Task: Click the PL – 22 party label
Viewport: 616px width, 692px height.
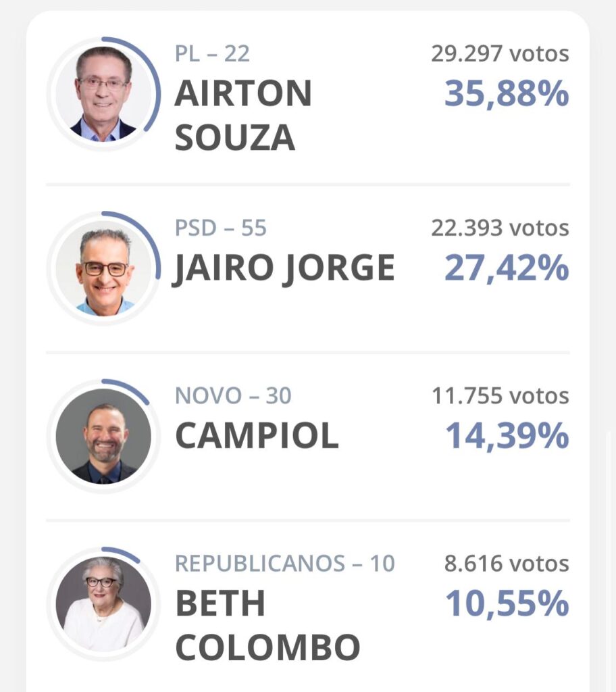Action: click(212, 54)
